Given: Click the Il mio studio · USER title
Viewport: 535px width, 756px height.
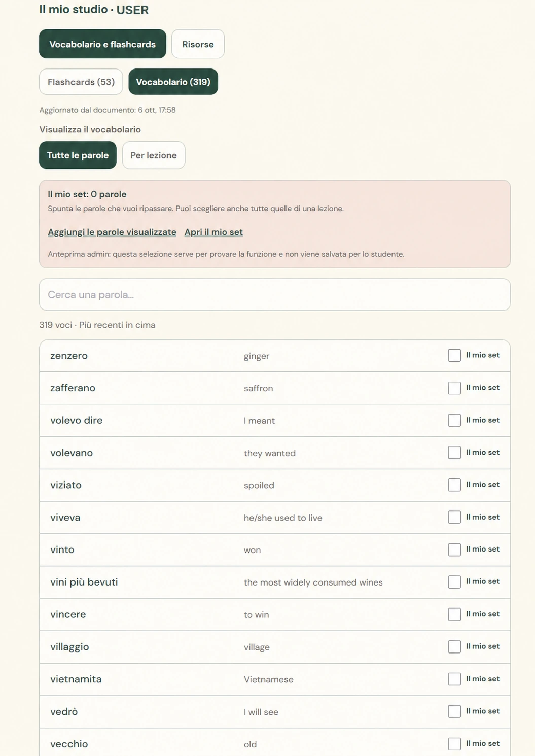Looking at the screenshot, I should click(x=94, y=10).
